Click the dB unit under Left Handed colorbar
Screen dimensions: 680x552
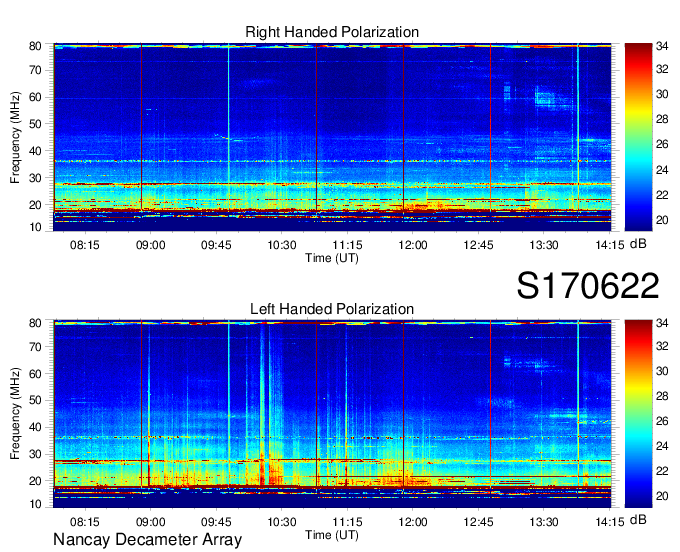pyautogui.click(x=638, y=520)
